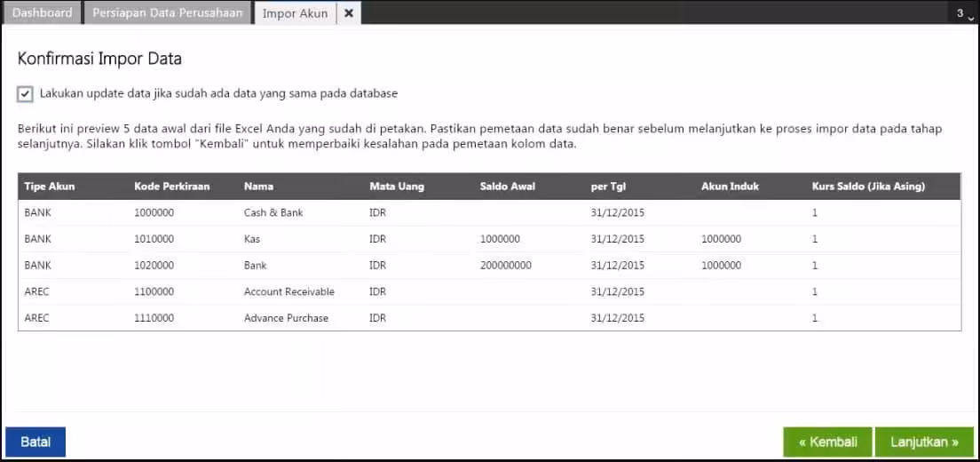Viewport: 980px width, 462px height.
Task: Click Saldo Awal value 200000000
Action: point(506,265)
